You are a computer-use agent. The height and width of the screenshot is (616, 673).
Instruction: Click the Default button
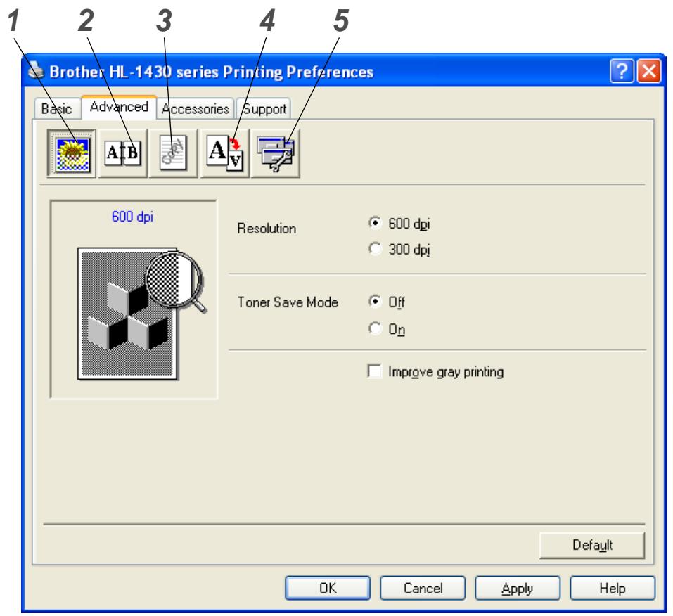tap(592, 545)
